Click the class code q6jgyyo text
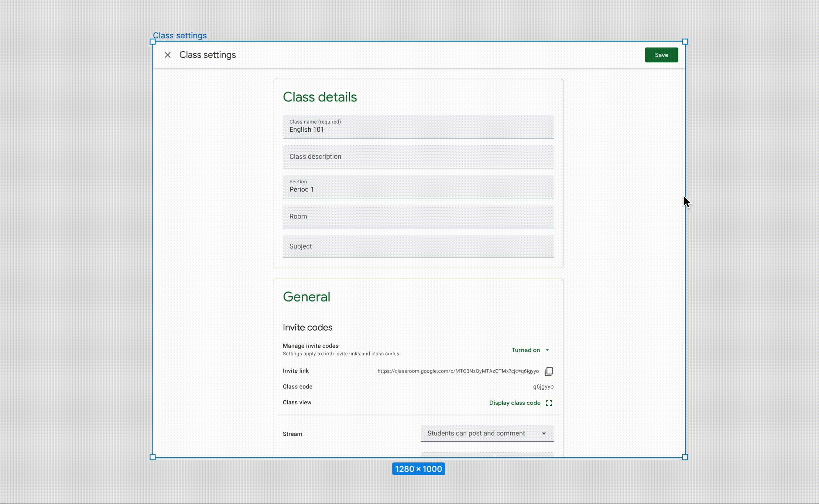This screenshot has height=504, width=819. click(543, 387)
